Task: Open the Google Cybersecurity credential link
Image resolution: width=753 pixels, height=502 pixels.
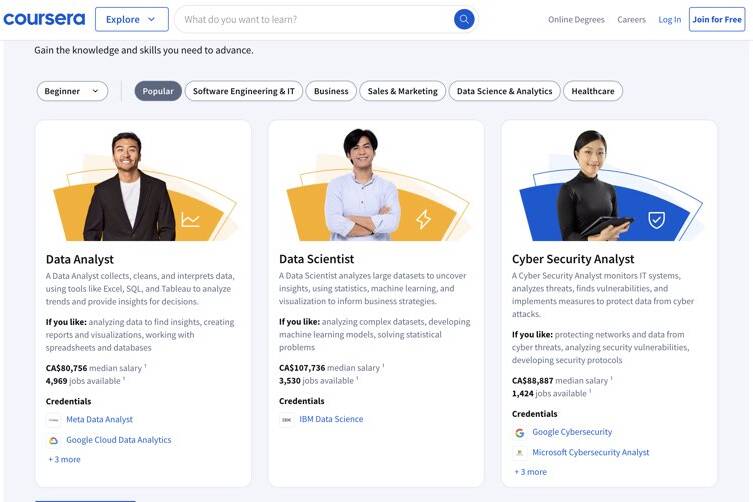Action: pyautogui.click(x=572, y=432)
